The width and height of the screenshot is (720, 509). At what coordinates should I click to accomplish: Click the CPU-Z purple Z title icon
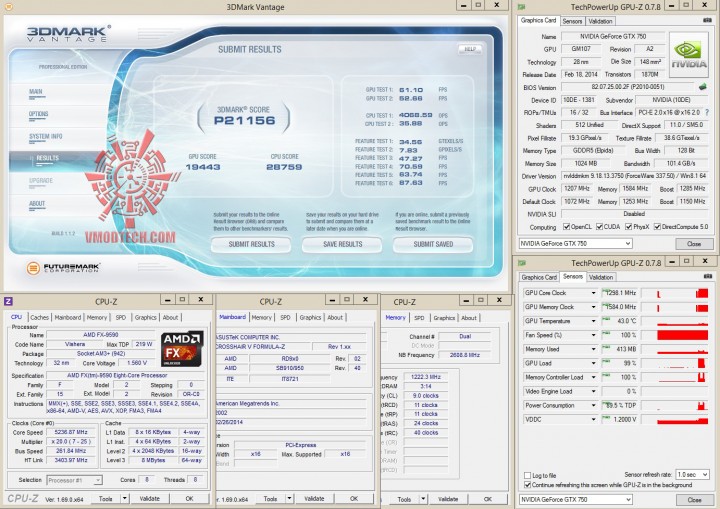8,301
